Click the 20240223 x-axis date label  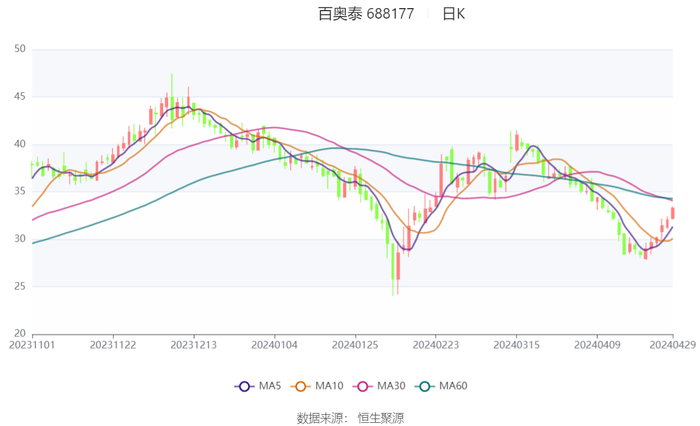435,345
